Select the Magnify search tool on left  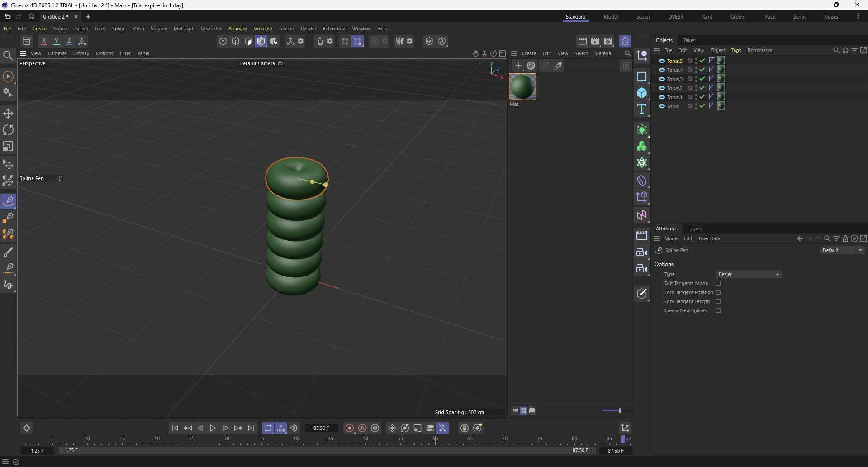pos(8,55)
